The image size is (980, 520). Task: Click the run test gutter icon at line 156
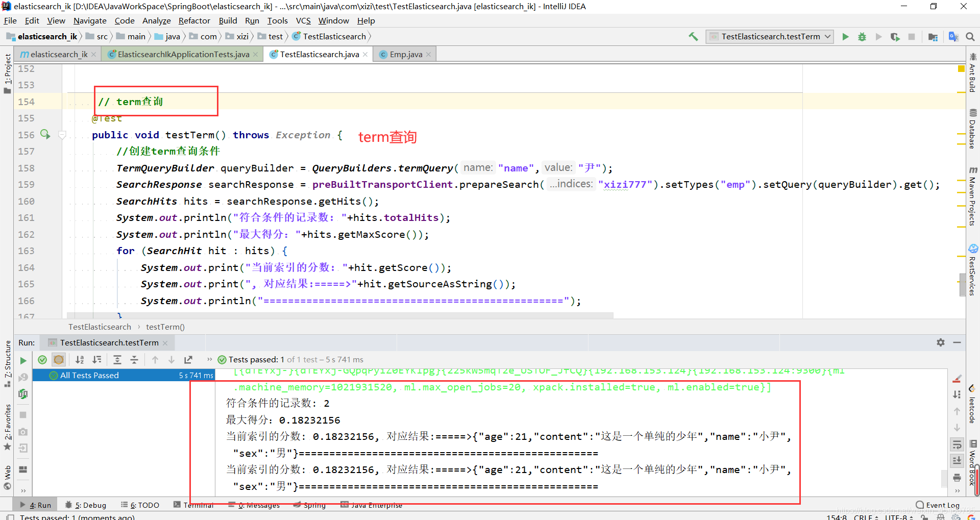click(x=45, y=134)
